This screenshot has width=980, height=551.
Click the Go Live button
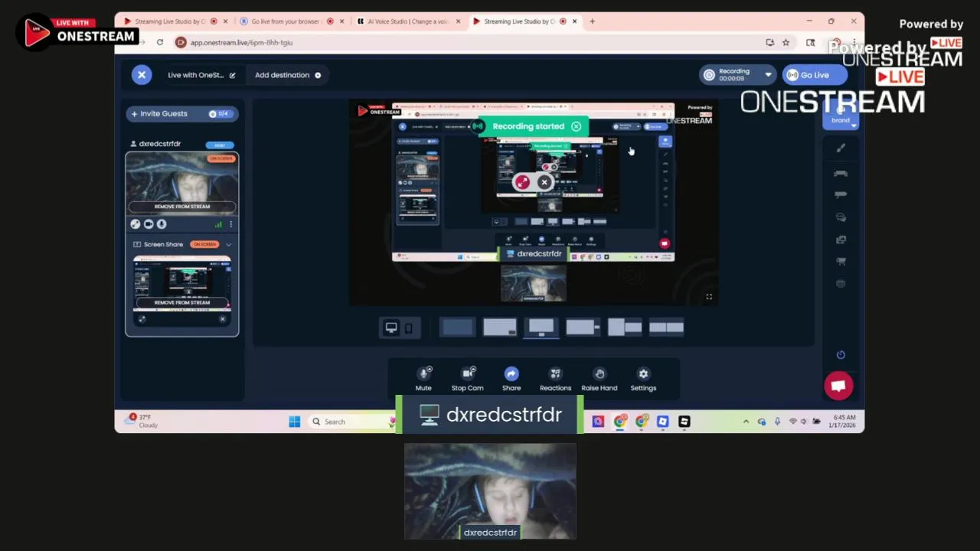(x=815, y=75)
